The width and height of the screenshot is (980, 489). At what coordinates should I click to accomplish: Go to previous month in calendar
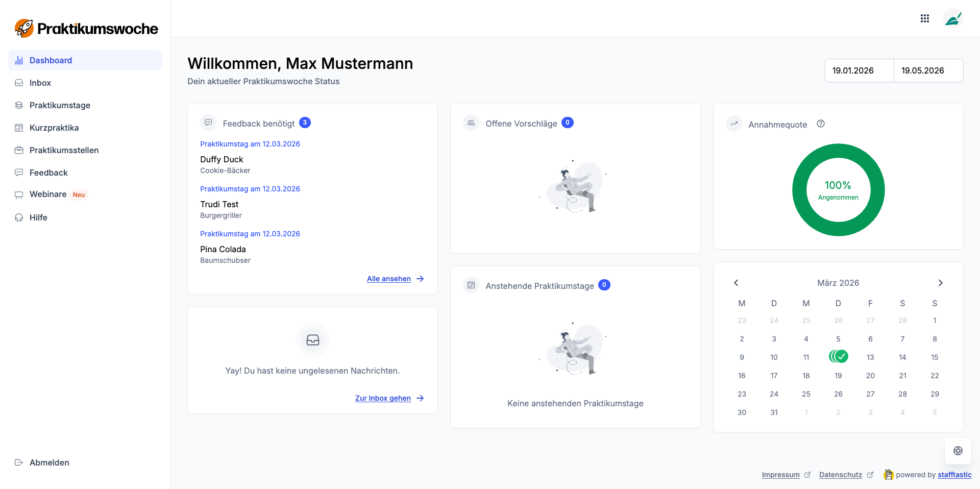point(736,283)
